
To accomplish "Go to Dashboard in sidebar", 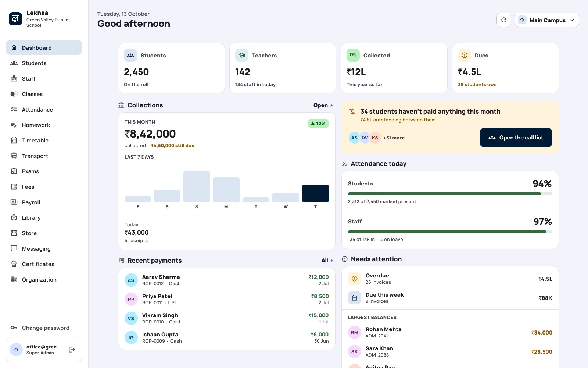I will (44, 47).
